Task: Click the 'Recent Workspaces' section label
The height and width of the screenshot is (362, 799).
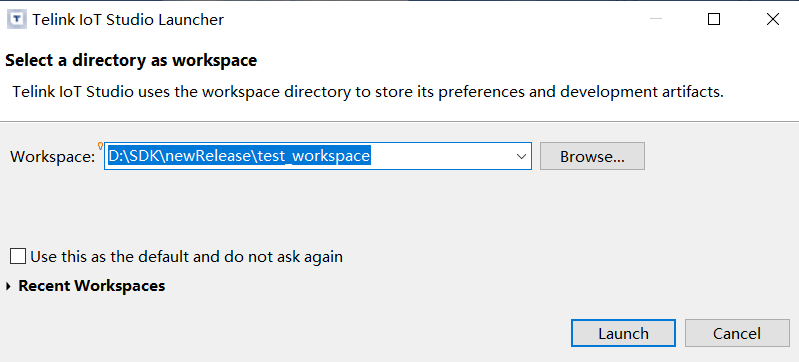Action: click(92, 286)
